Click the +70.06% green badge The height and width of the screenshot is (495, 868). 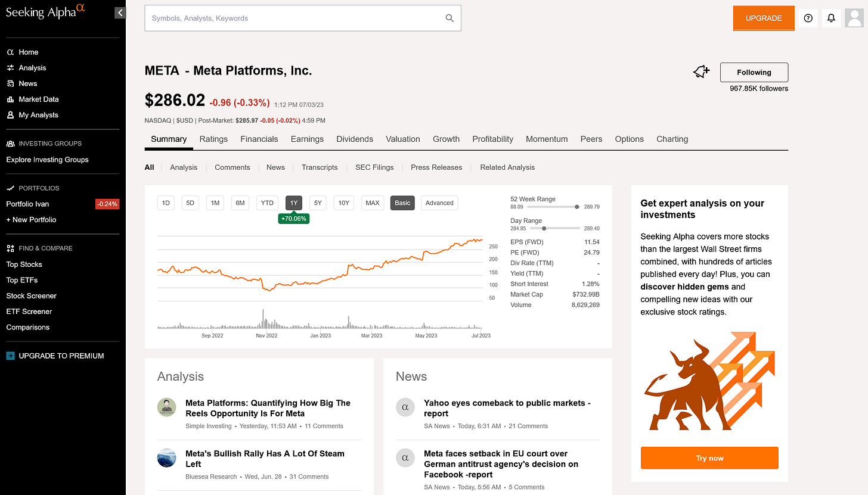(x=294, y=219)
